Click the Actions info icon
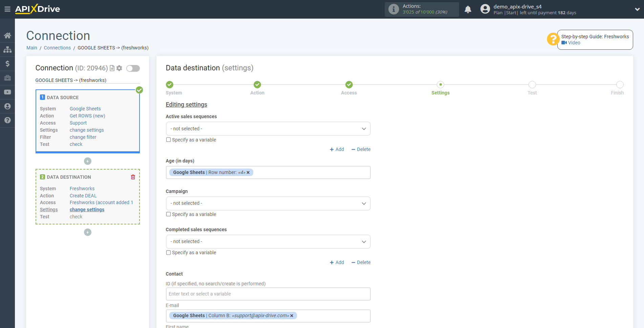Screen dimensions: 644x328 click(x=393, y=9)
